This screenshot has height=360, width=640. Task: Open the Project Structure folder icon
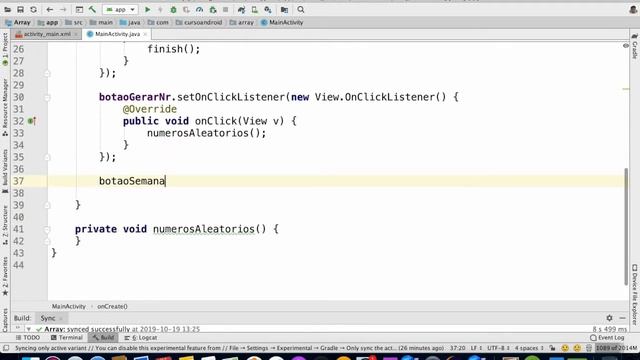click(x=284, y=9)
